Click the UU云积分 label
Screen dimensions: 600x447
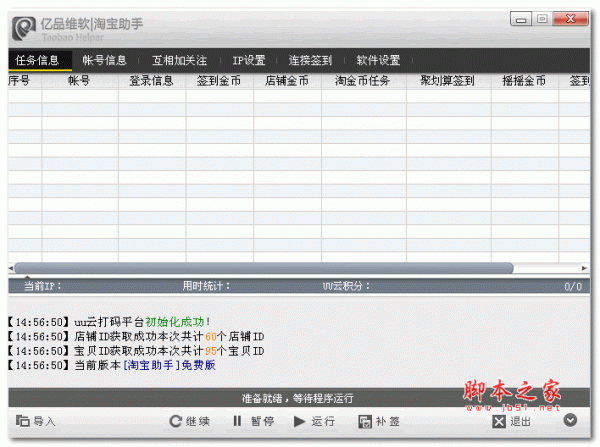pos(346,286)
